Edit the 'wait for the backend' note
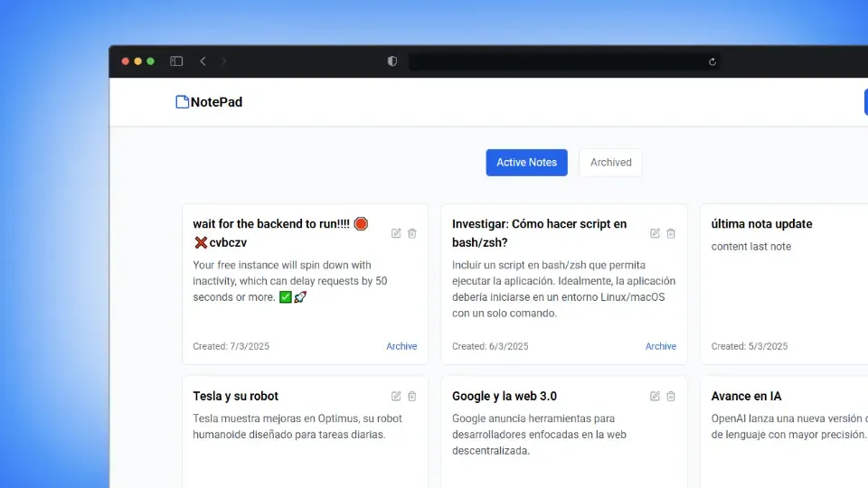Viewport: 868px width, 488px height. pyautogui.click(x=396, y=233)
